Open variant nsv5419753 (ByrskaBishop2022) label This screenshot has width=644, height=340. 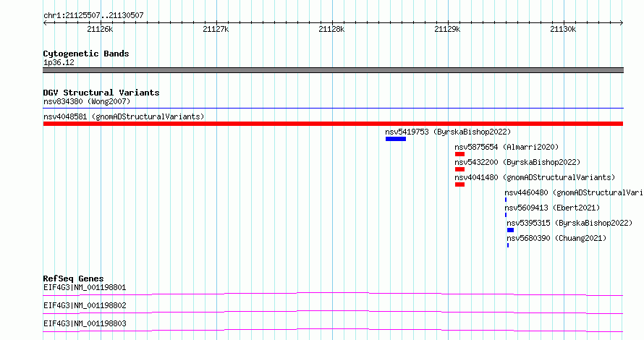coord(448,132)
